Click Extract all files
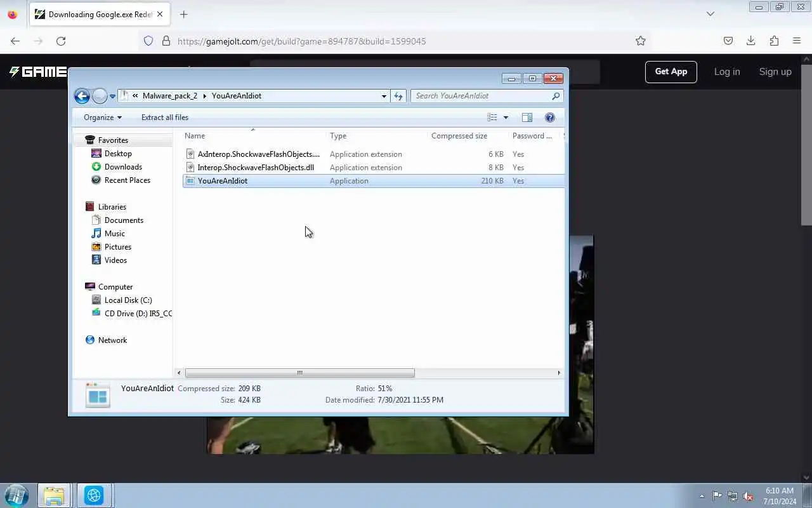Screen dimensions: 812x508 coord(165,117)
